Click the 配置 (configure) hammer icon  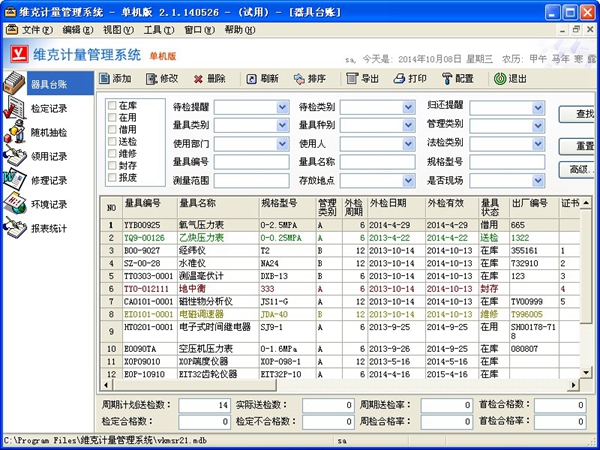[x=447, y=79]
